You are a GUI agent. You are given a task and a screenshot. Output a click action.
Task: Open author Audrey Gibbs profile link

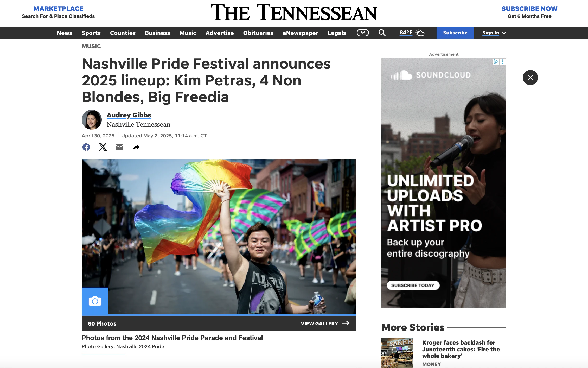pyautogui.click(x=129, y=115)
